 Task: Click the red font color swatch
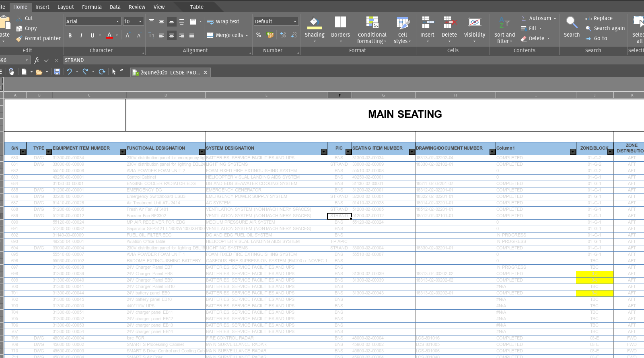(x=109, y=35)
